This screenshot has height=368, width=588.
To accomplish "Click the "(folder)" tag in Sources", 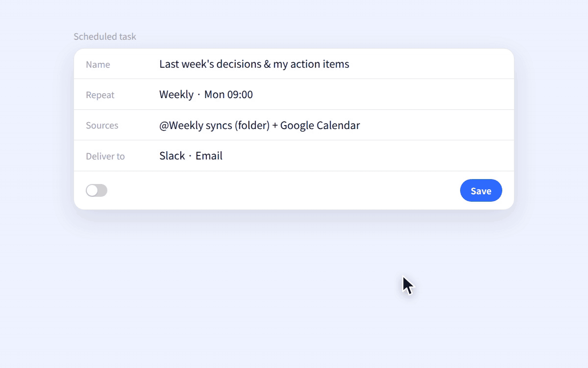I will point(252,125).
